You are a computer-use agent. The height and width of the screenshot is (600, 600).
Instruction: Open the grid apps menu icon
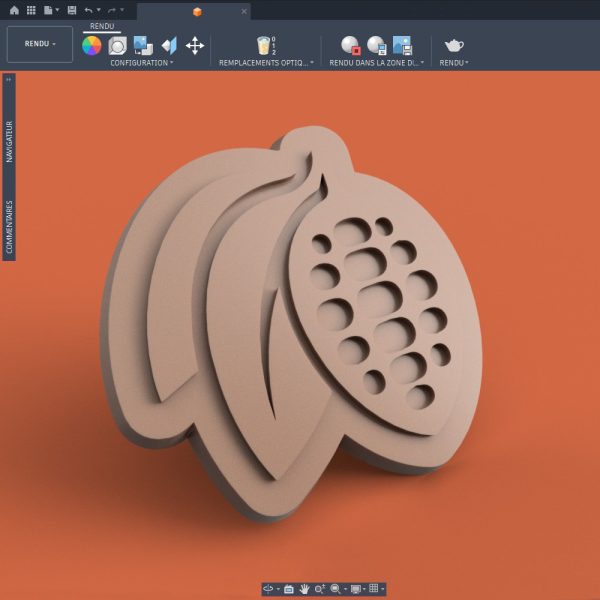tap(31, 10)
